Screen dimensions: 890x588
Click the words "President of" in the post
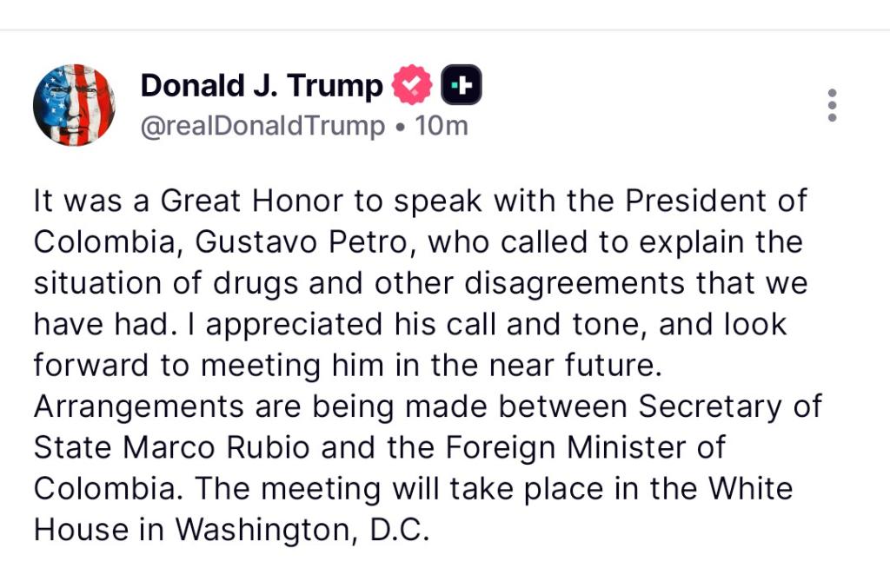coord(716,201)
